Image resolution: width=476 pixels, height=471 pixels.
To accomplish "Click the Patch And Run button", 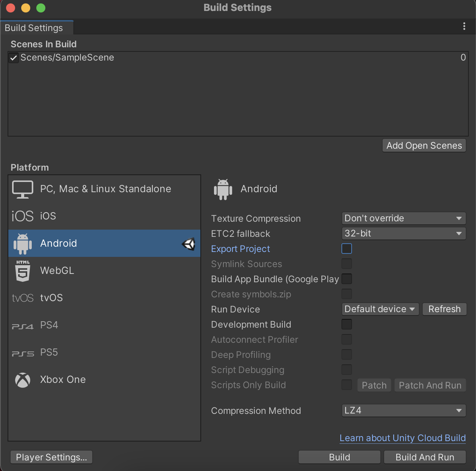I will [430, 386].
